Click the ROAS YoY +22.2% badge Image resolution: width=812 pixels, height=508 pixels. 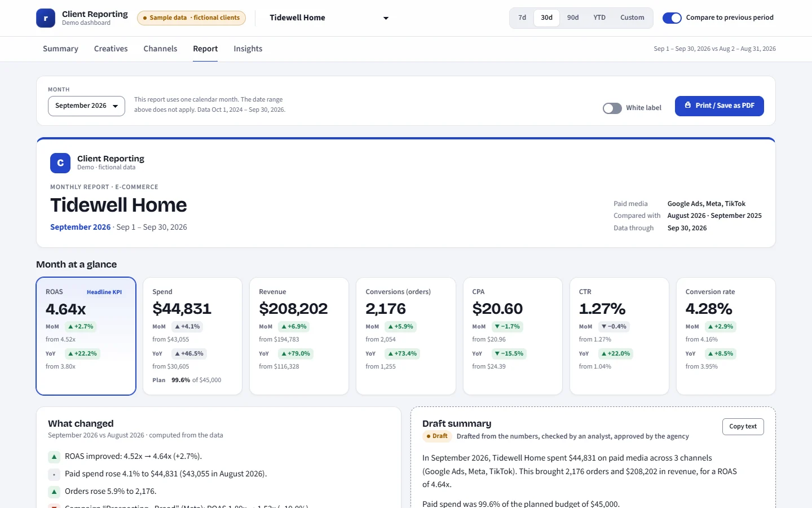pyautogui.click(x=82, y=354)
